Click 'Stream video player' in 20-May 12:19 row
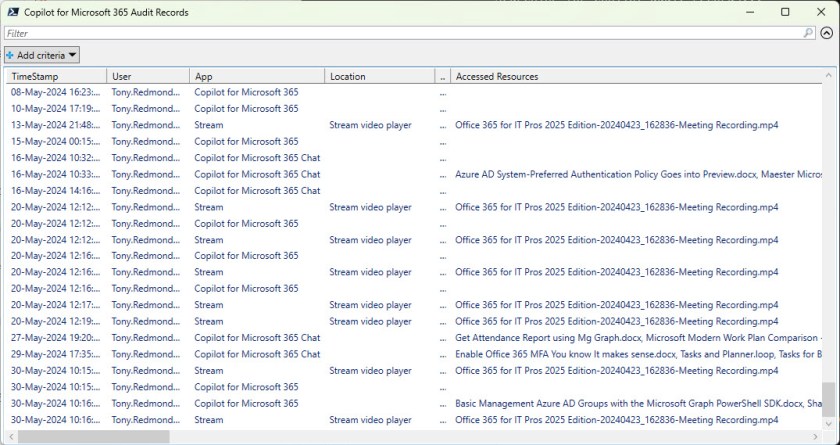This screenshot has height=445, width=840. point(370,321)
